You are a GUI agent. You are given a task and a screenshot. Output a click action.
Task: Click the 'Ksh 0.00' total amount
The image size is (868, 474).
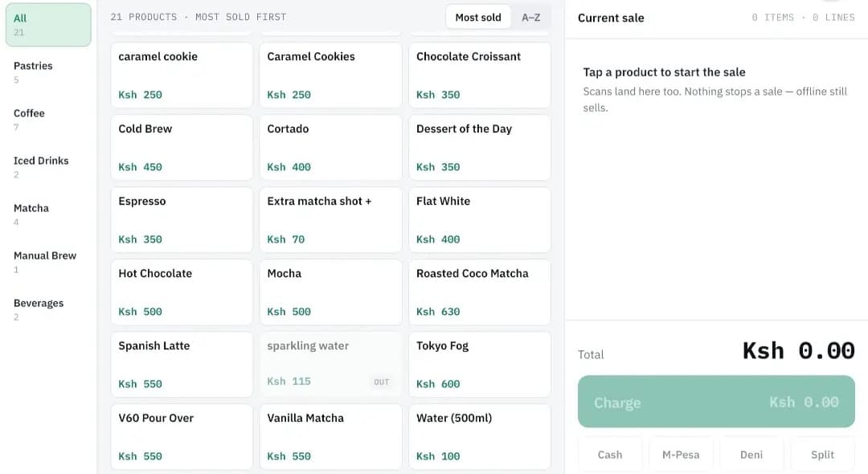coord(799,350)
